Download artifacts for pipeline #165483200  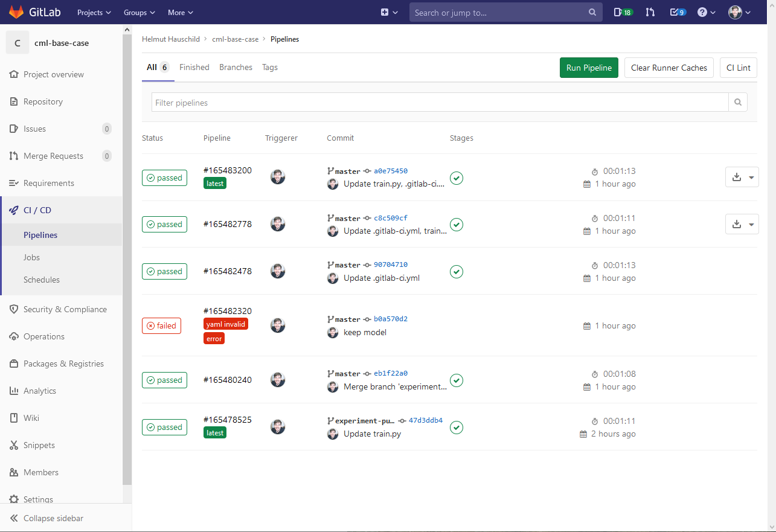point(742,177)
